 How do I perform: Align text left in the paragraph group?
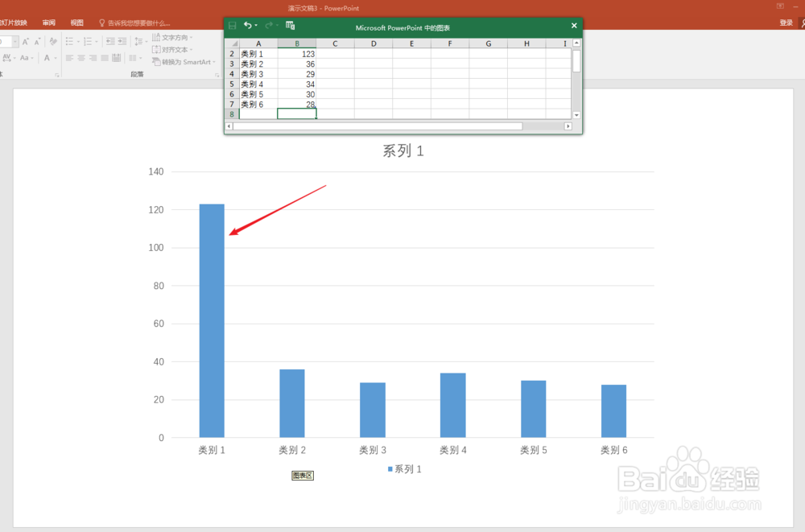(69, 58)
